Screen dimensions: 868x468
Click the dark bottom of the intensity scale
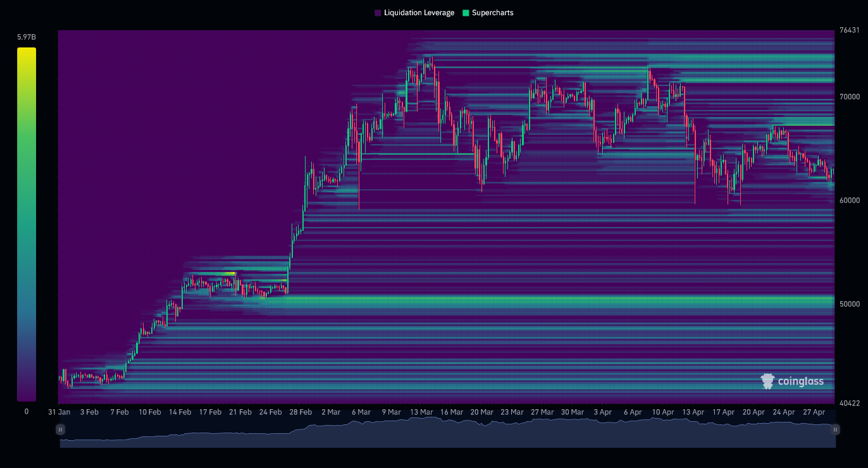[x=26, y=395]
